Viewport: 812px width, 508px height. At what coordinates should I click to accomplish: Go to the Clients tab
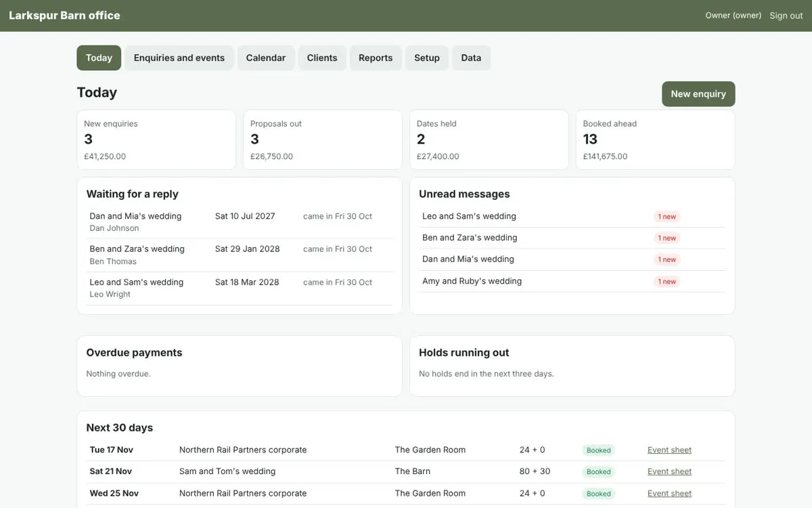pyautogui.click(x=322, y=58)
